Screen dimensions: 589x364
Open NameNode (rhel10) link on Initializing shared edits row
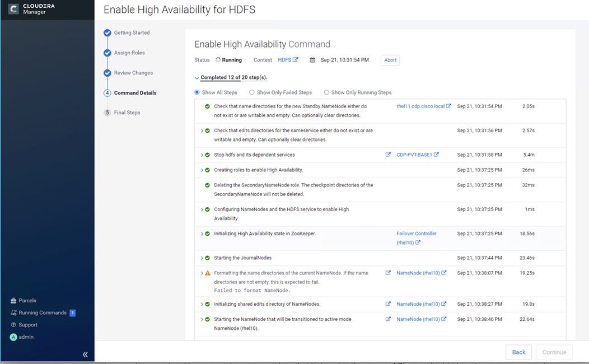418,304
